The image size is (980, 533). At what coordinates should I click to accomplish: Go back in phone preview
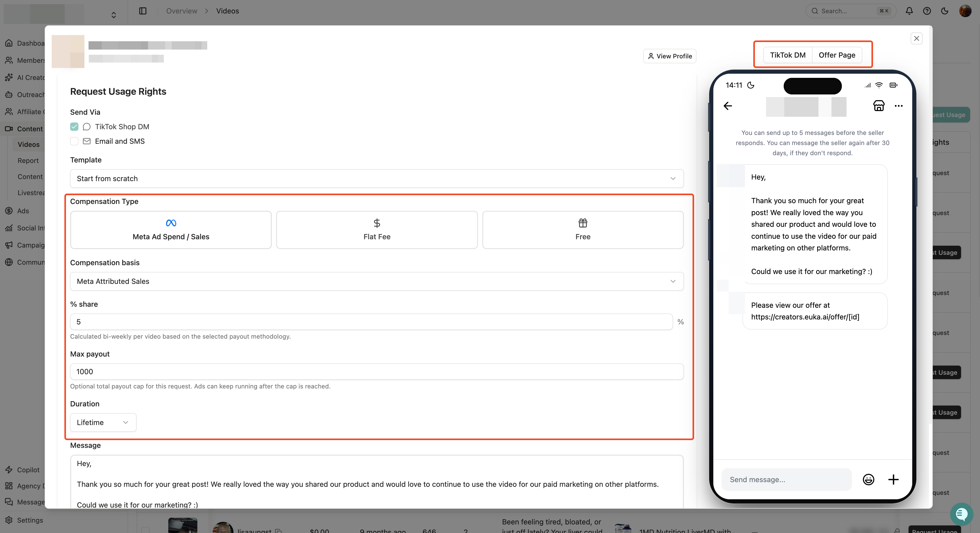727,106
